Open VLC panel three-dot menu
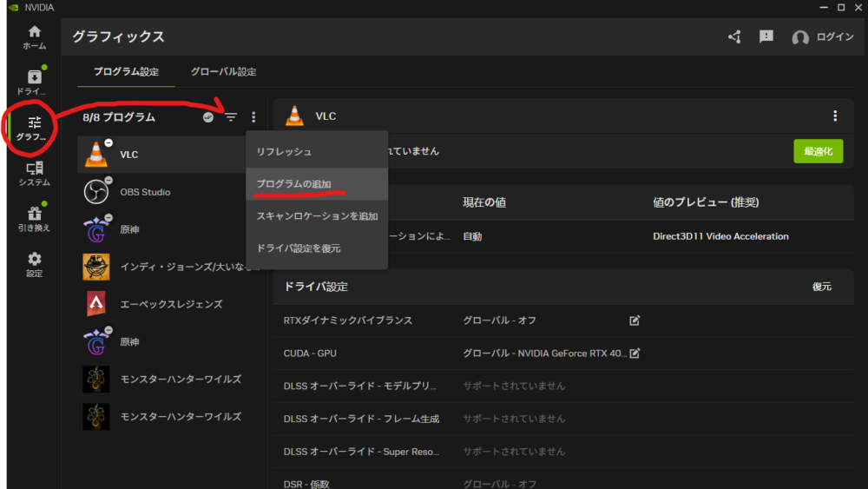The width and height of the screenshot is (868, 489). pos(835,116)
